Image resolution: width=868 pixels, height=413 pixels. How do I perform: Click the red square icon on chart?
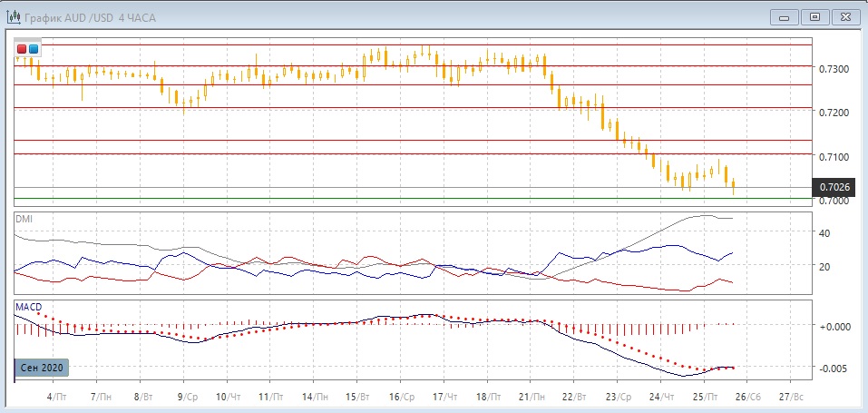(x=22, y=48)
